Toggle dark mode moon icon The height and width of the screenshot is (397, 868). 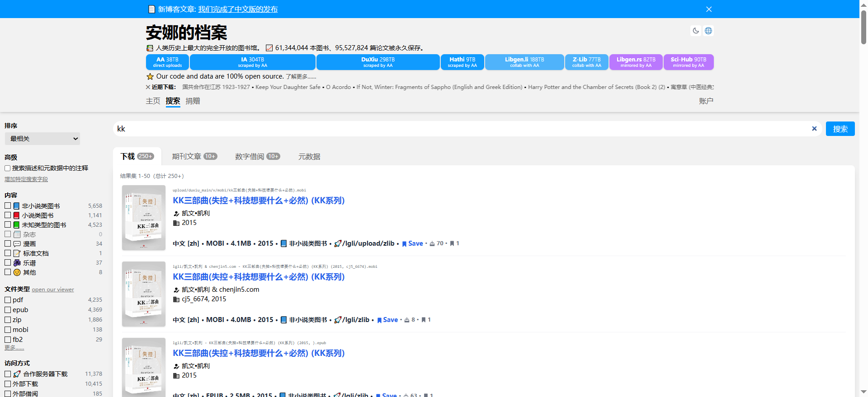pos(695,31)
